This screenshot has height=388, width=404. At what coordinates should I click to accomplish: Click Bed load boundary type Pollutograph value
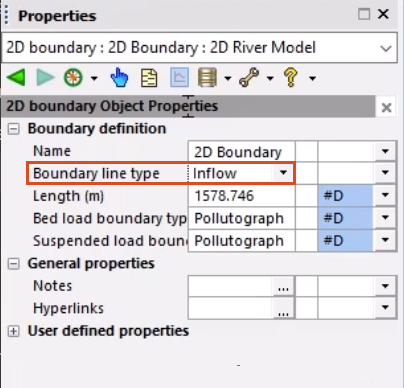(x=242, y=218)
